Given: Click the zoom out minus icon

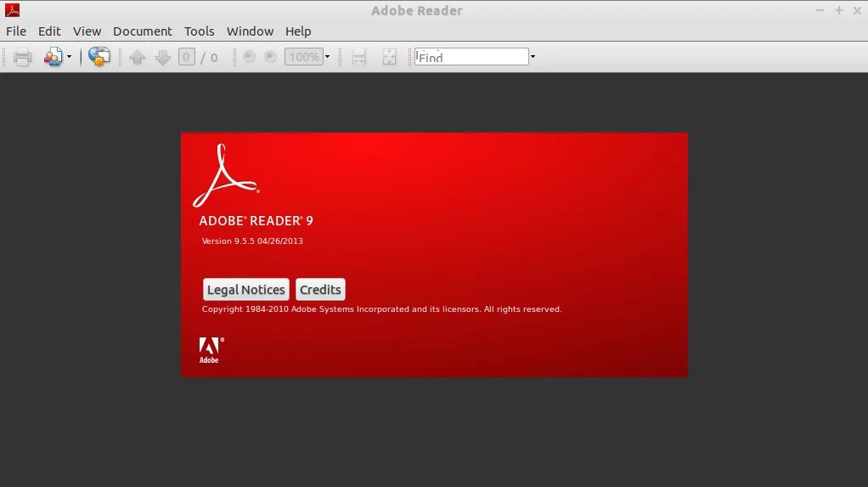Looking at the screenshot, I should [x=249, y=56].
